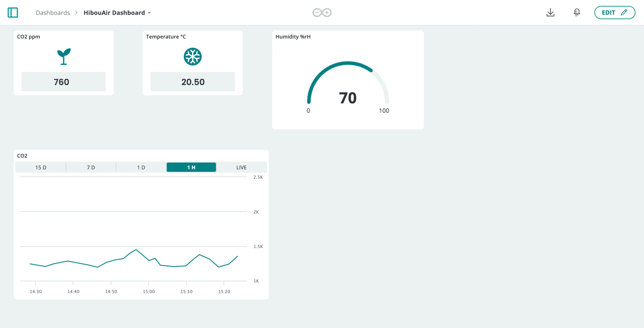Click the minus circle in the Arduino logo
The width and height of the screenshot is (644, 328).
point(316,12)
